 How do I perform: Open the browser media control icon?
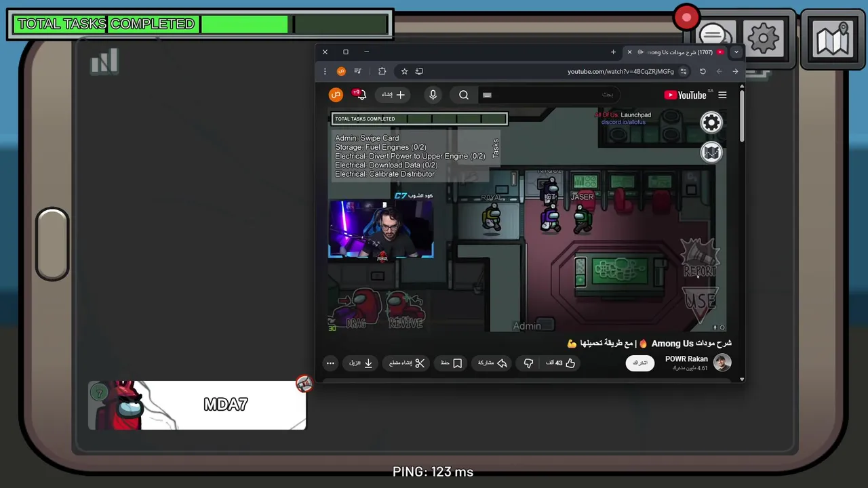(x=357, y=71)
